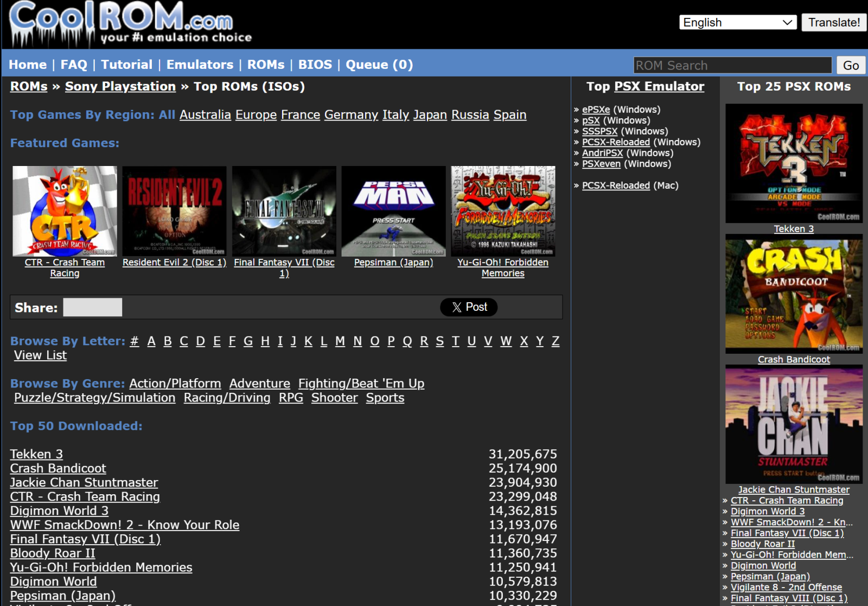Viewport: 868px width, 606px height.
Task: Open the Crash Bandicoot sidebar screenshot
Action: click(794, 294)
